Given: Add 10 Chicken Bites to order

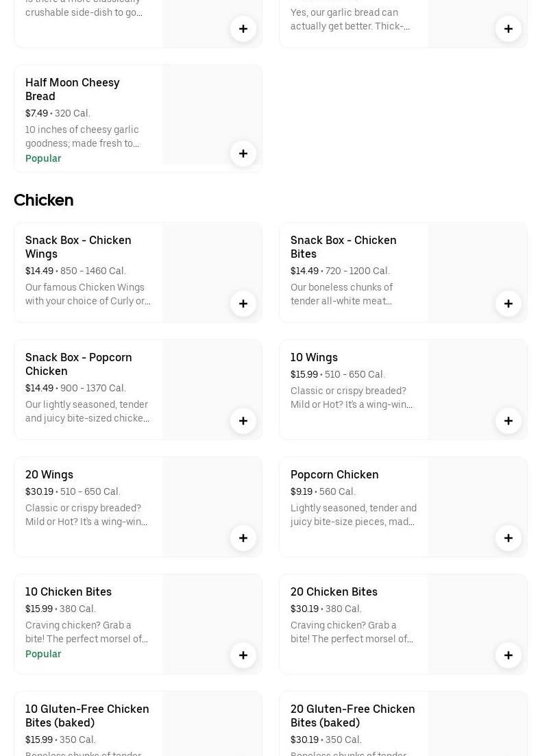Looking at the screenshot, I should coord(243,655).
